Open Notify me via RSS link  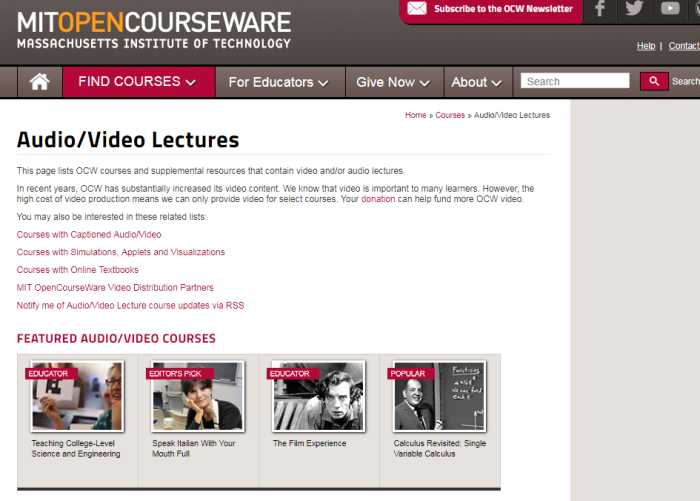(x=130, y=305)
